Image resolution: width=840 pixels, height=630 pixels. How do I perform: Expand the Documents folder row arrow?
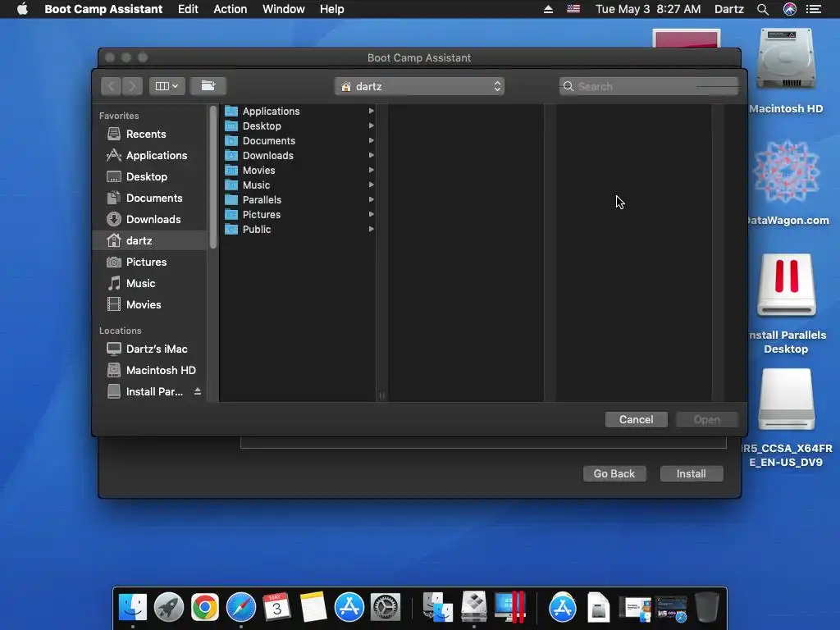point(371,140)
